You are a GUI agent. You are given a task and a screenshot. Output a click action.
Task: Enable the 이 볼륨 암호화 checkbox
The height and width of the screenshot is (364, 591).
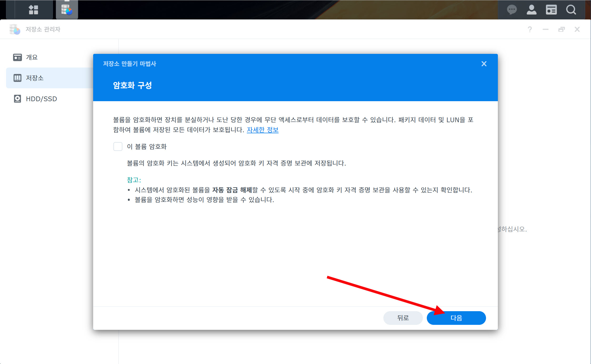118,146
